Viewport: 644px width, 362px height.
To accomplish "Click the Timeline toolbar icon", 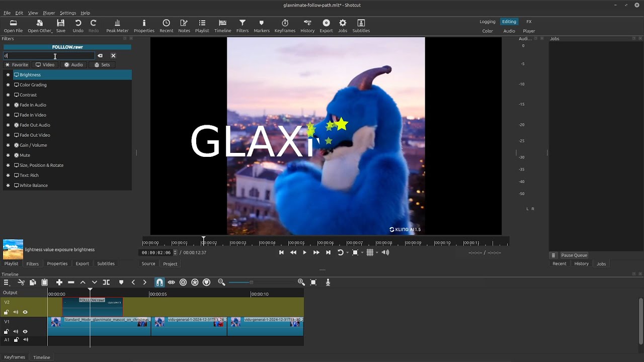I will (222, 26).
